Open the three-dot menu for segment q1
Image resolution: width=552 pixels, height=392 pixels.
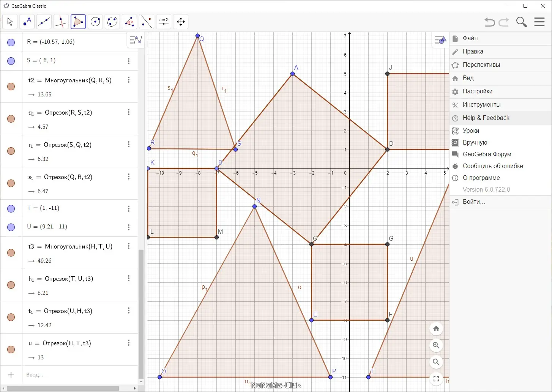129,112
